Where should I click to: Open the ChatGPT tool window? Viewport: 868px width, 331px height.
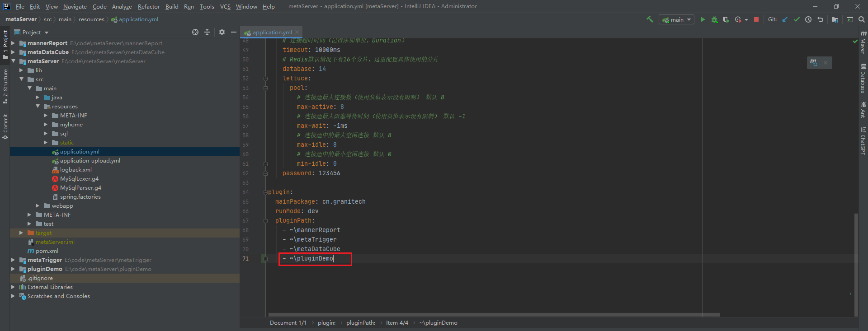click(863, 141)
